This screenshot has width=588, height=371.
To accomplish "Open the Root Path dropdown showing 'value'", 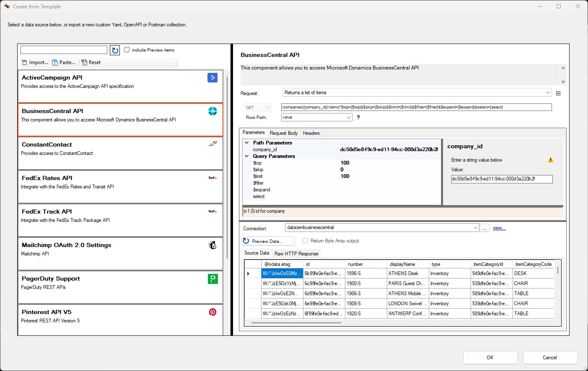I will [317, 117].
